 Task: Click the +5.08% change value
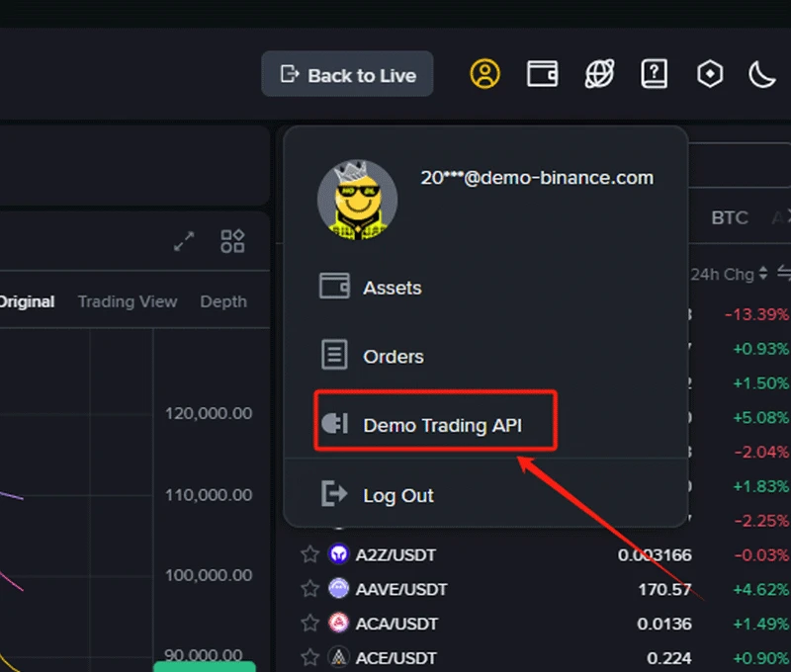point(760,417)
